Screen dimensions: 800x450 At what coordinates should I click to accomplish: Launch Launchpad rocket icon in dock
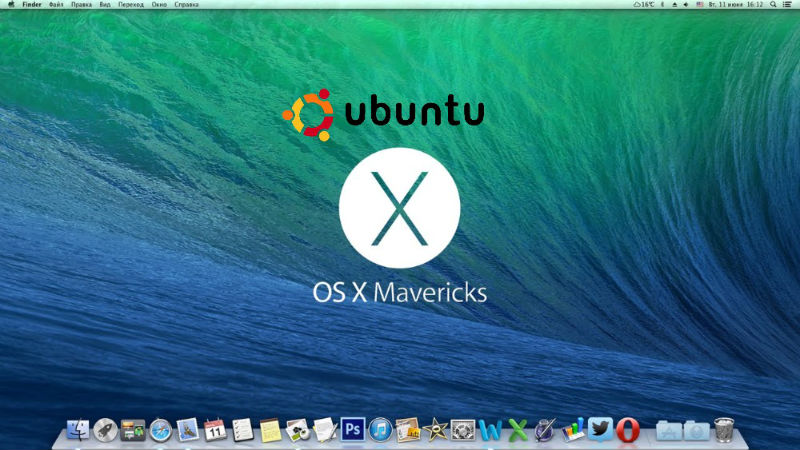tap(105, 430)
